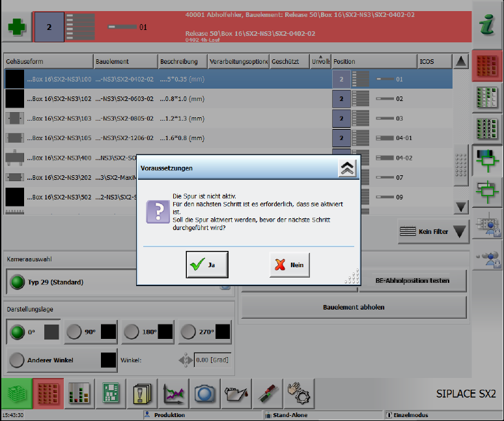Click the Winkel input field
This screenshot has width=504, height=421.
[x=212, y=360]
